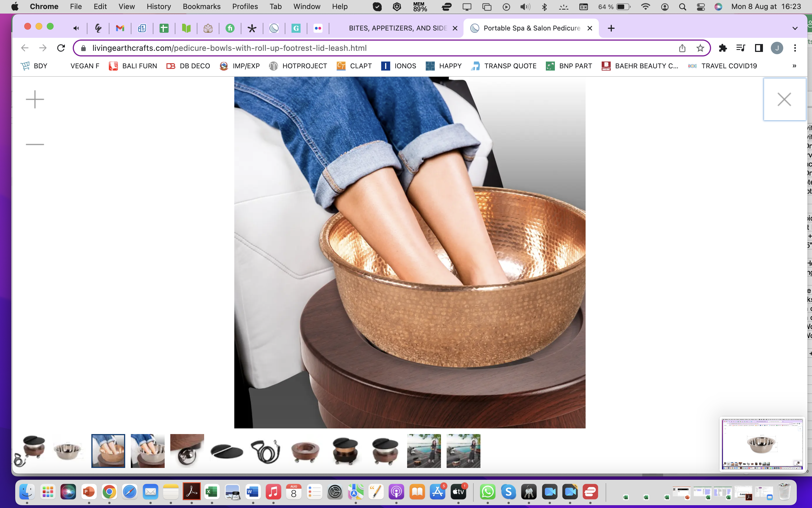Select last outdoor woman photo thumbnail

[464, 451]
